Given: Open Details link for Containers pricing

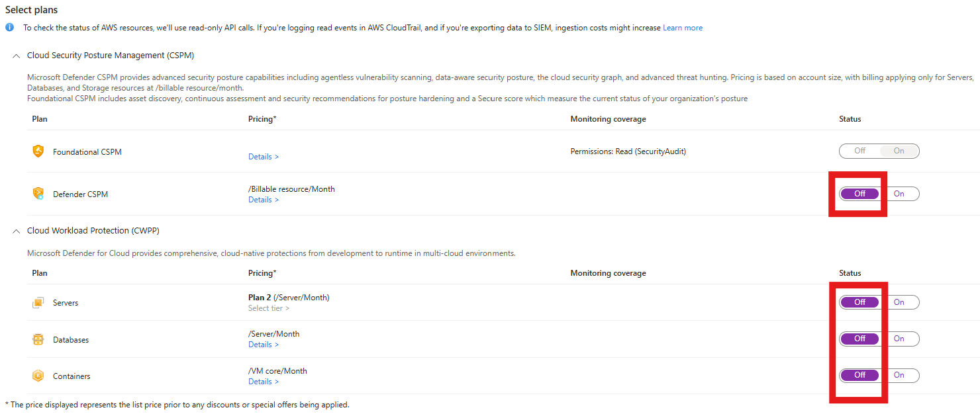Looking at the screenshot, I should (x=264, y=382).
